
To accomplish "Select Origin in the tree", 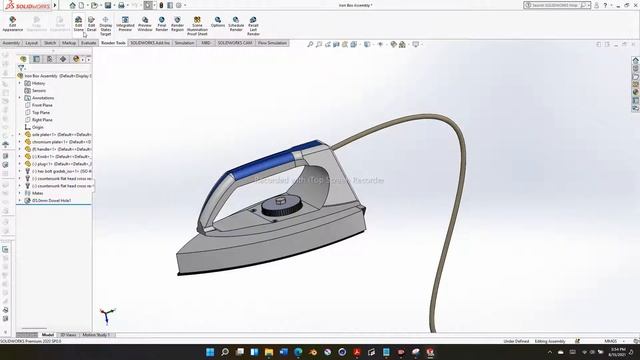I will [38, 127].
